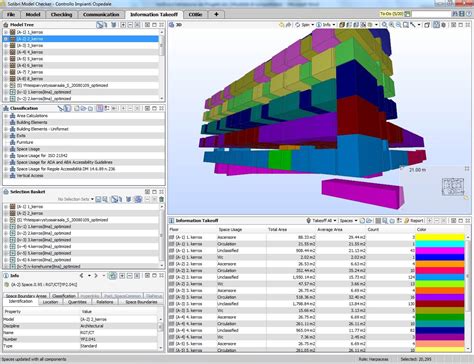Viewport: 474px width, 364px height.
Task: Open the Relations tab in Info panel
Action: point(105,302)
